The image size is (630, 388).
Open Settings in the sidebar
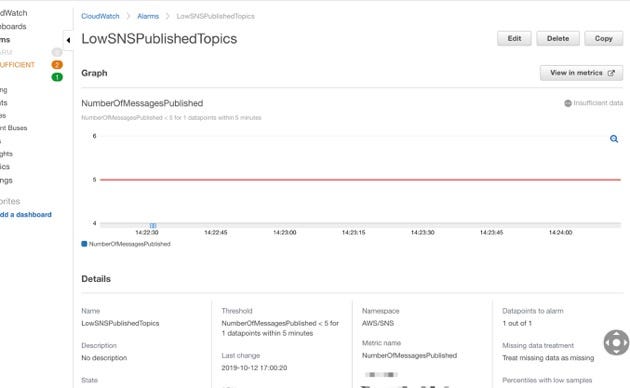click(x=6, y=180)
